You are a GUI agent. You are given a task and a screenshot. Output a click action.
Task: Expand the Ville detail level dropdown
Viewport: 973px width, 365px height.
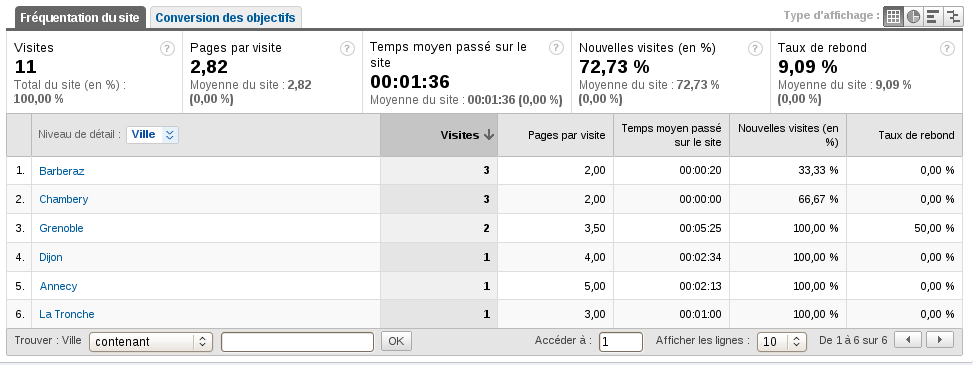click(152, 135)
